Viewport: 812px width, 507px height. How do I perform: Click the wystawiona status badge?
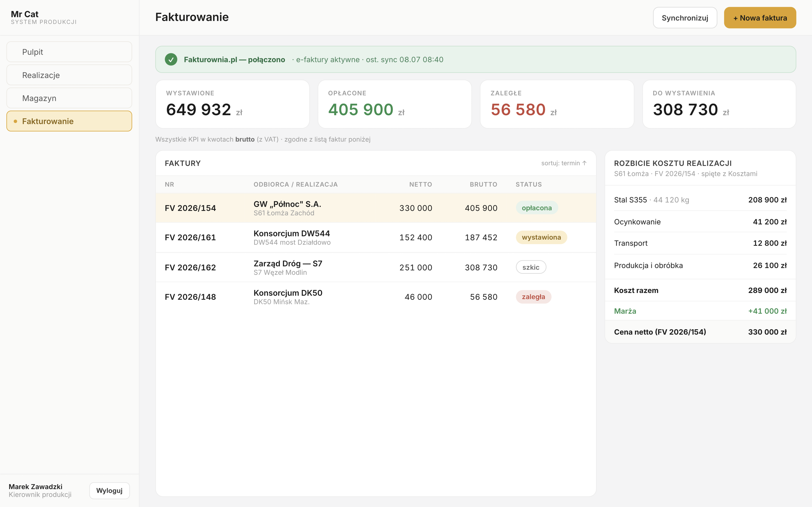[x=541, y=237]
